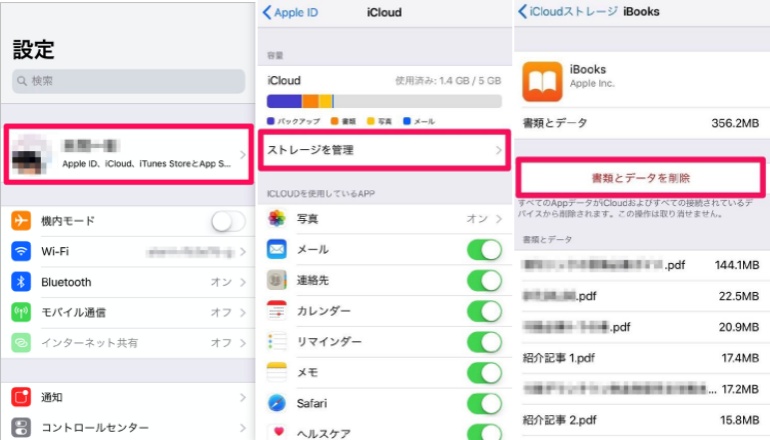The image size is (770, 440).
Task: Open the Apple ID account row chevron
Action: coord(243,155)
